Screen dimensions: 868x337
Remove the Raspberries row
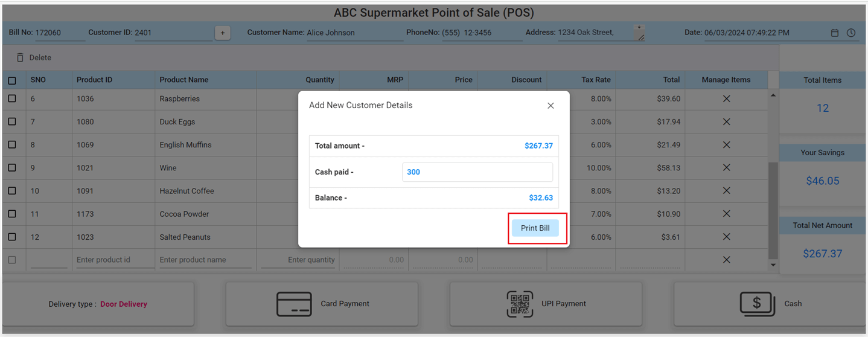point(726,98)
